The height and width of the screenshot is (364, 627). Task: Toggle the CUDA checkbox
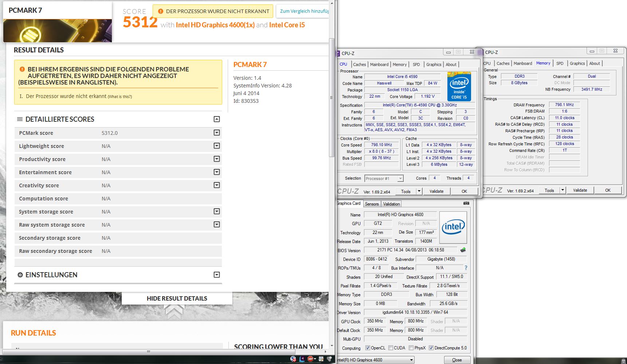pos(391,348)
